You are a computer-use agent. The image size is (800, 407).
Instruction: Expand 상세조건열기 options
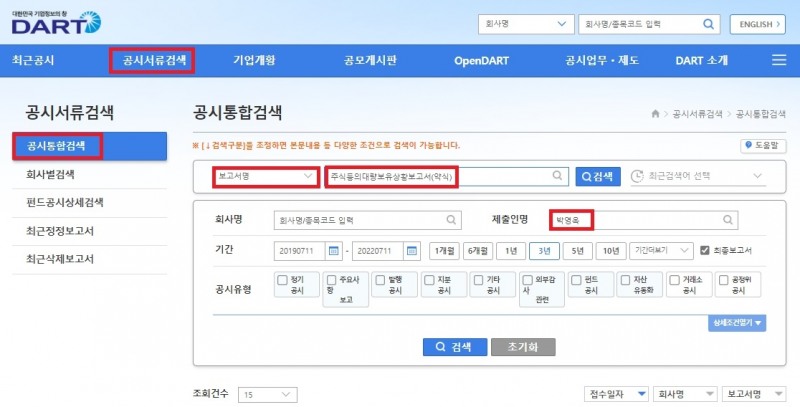point(737,323)
